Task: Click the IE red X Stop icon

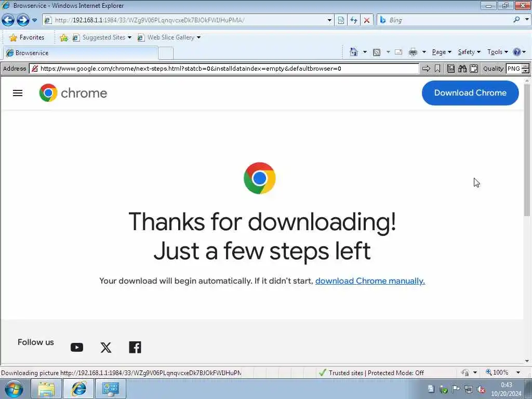Action: point(367,20)
